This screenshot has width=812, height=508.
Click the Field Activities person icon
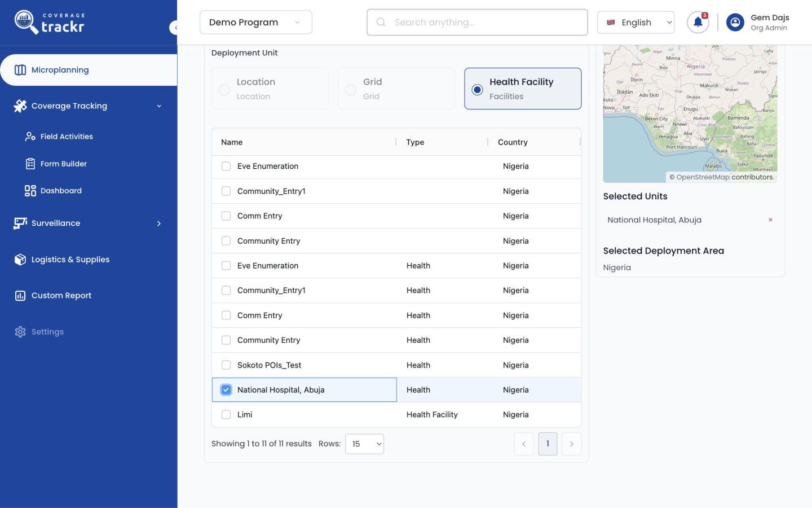pyautogui.click(x=30, y=137)
